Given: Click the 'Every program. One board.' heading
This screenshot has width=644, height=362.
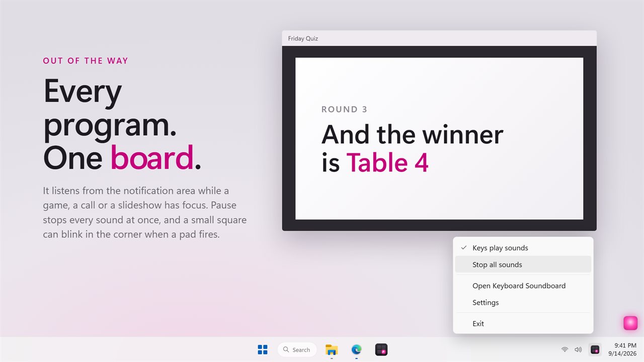Looking at the screenshot, I should 122,124.
